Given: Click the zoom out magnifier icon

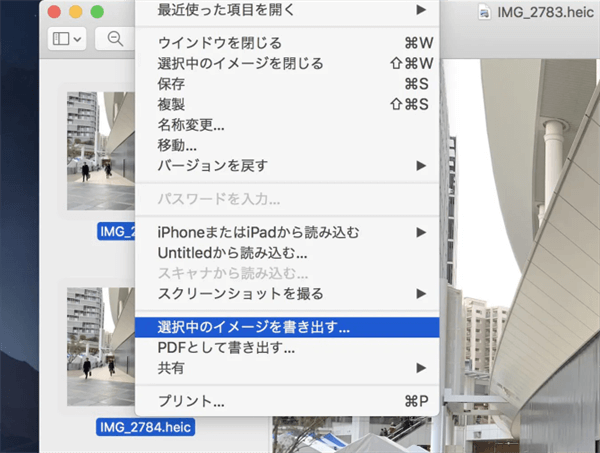Looking at the screenshot, I should pos(115,39).
